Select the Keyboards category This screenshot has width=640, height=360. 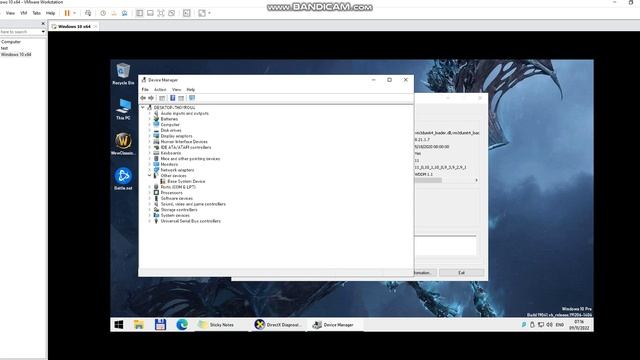tap(171, 153)
